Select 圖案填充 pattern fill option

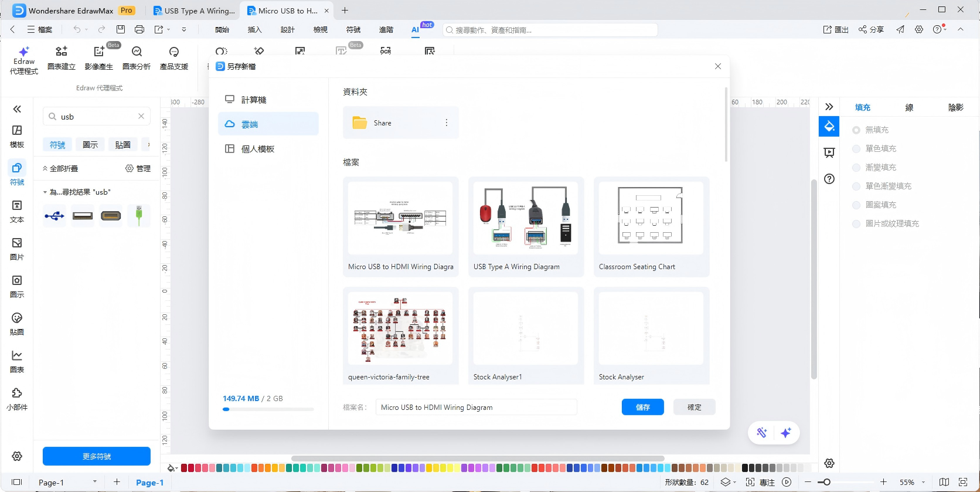874,205
